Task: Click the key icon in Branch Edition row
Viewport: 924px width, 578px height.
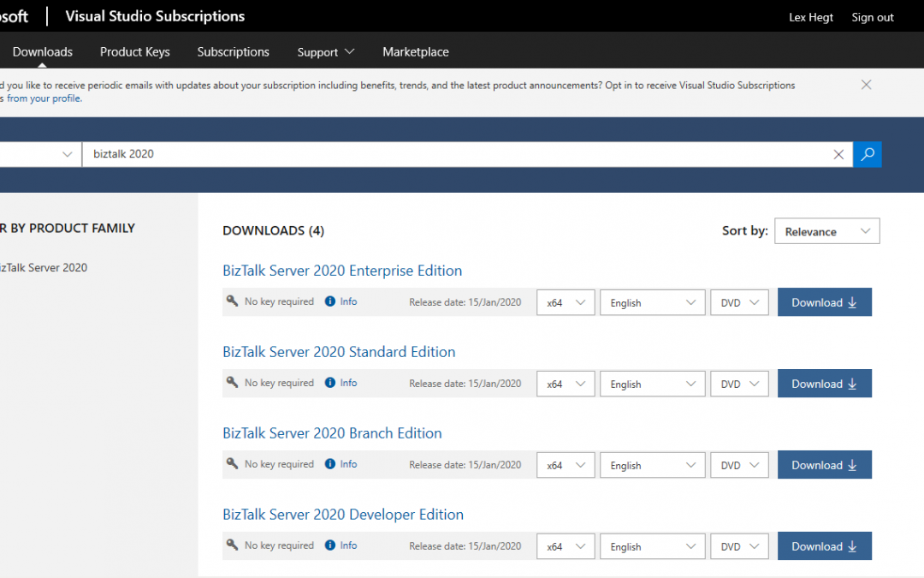Action: click(232, 463)
